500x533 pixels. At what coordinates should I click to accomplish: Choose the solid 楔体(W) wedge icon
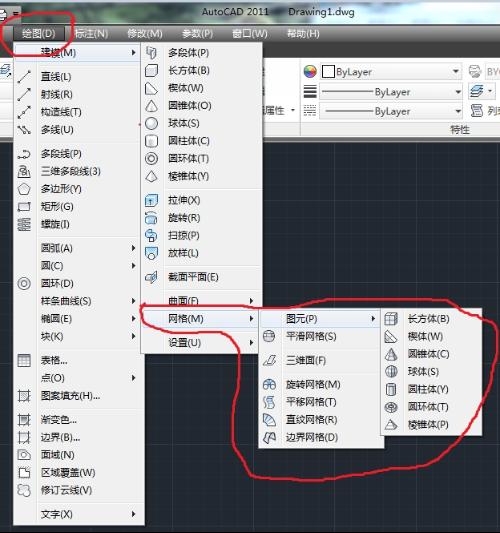pos(151,88)
